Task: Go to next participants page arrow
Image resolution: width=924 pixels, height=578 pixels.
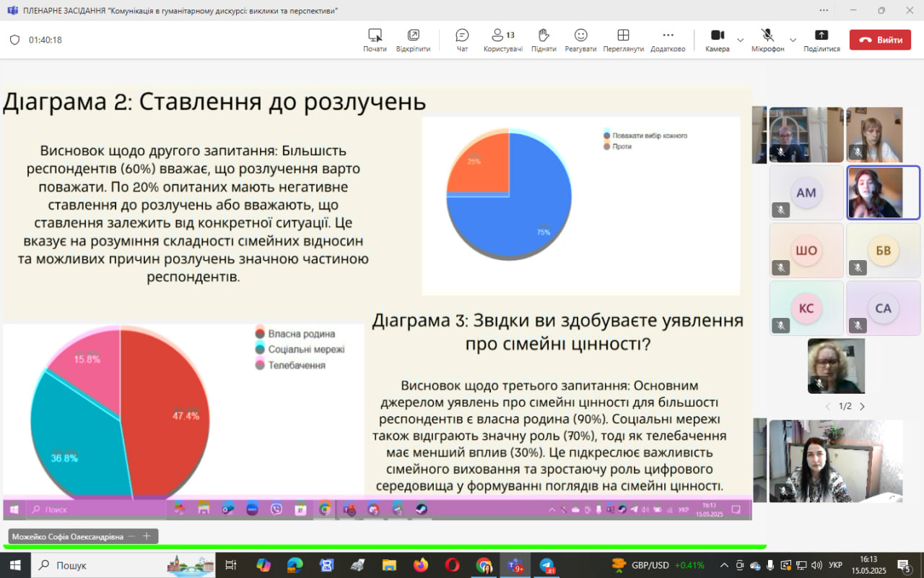Action: 862,407
